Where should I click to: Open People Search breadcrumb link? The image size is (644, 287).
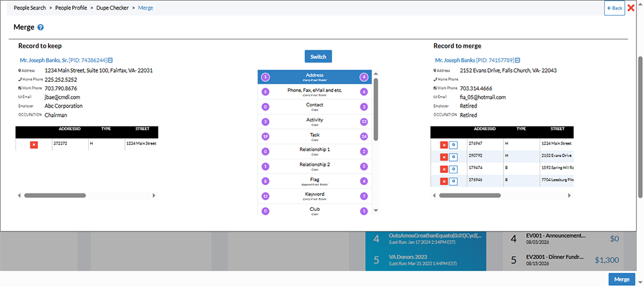coord(30,8)
